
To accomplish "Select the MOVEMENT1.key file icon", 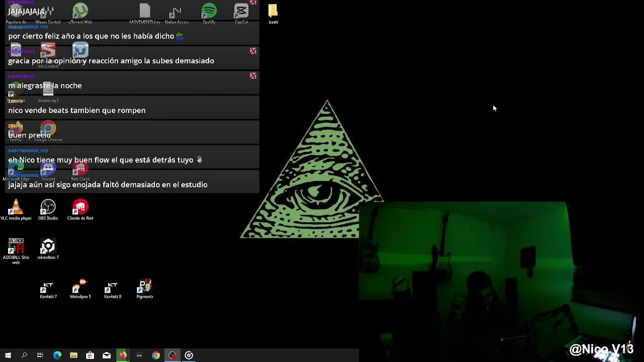I will (x=144, y=14).
